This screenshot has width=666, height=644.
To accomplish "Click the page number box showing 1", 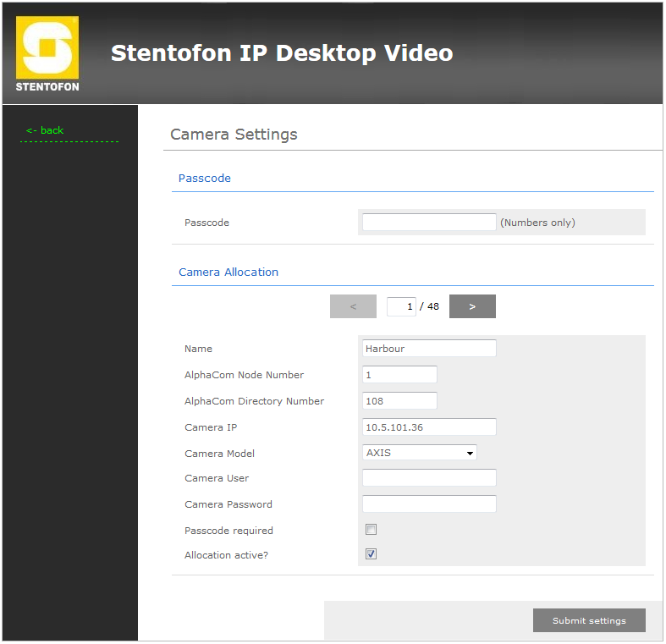I will [401, 306].
